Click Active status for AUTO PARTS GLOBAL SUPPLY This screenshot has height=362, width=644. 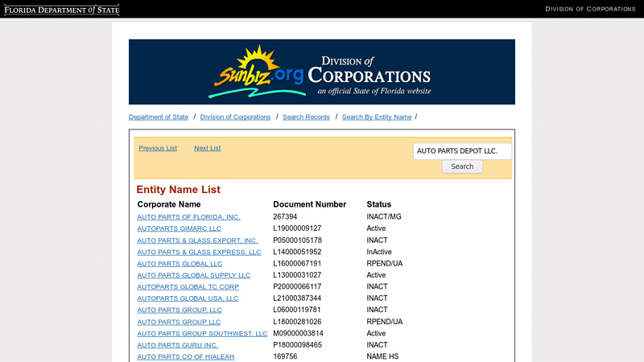click(376, 274)
